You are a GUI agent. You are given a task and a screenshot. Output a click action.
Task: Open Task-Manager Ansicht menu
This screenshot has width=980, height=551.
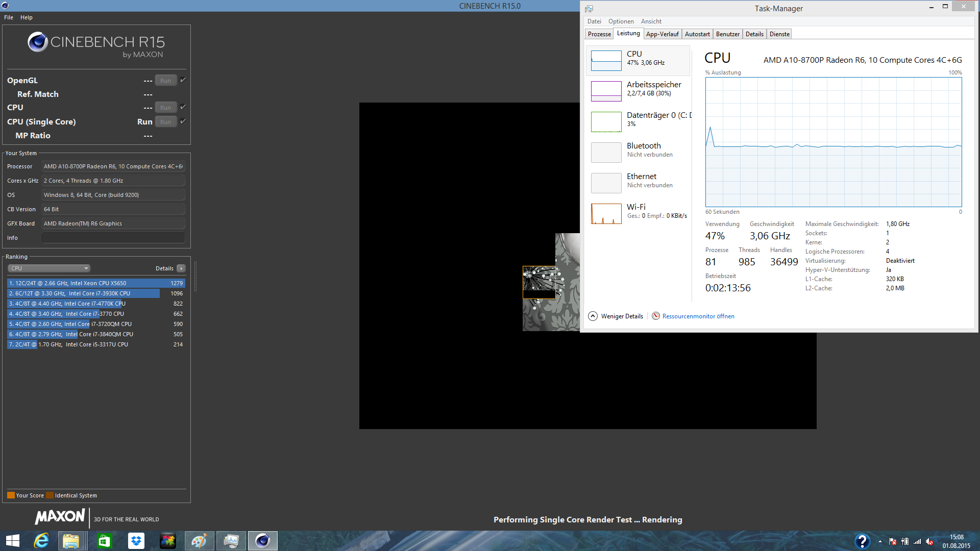tap(651, 21)
